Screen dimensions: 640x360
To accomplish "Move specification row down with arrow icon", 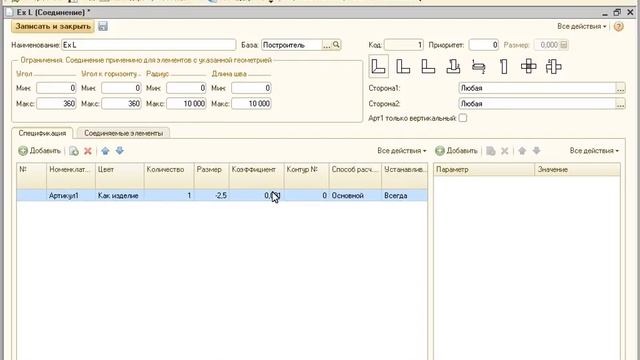I will click(x=120, y=151).
